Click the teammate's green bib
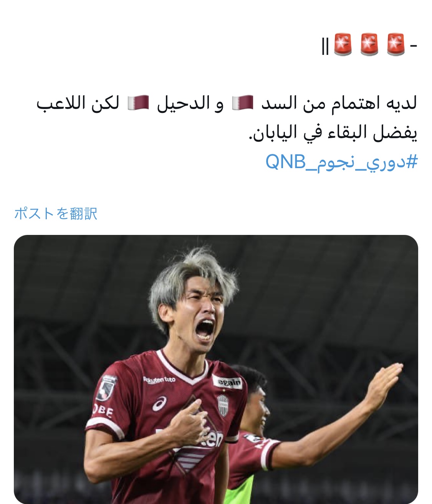 [240, 490]
